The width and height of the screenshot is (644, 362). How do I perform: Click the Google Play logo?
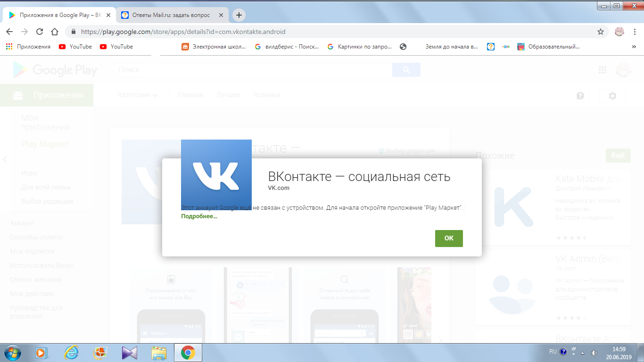[x=55, y=70]
